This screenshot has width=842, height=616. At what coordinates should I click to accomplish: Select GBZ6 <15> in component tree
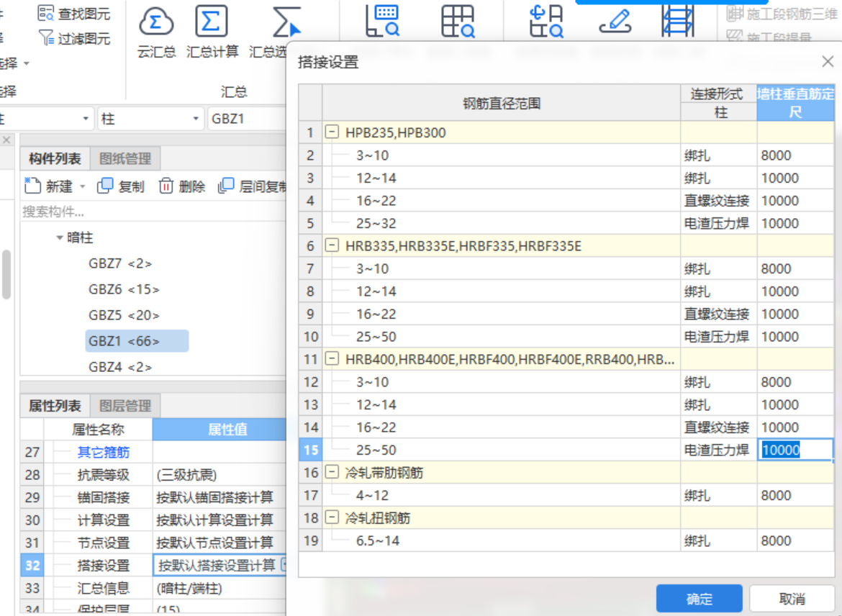124,289
